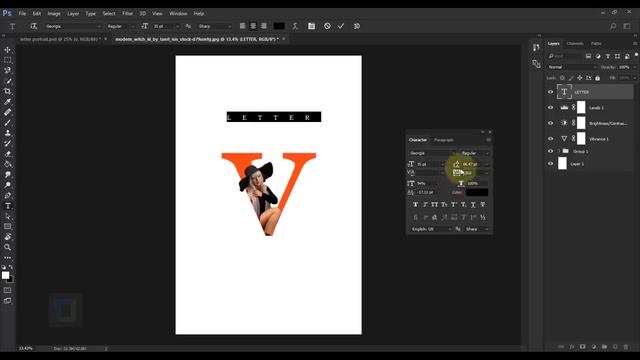This screenshot has height=360, width=640.
Task: Hide the Group 1 layer group
Action: click(550, 151)
